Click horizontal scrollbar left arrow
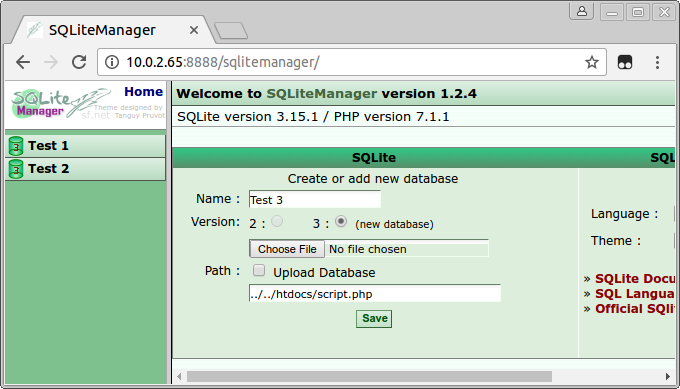 pyautogui.click(x=179, y=376)
